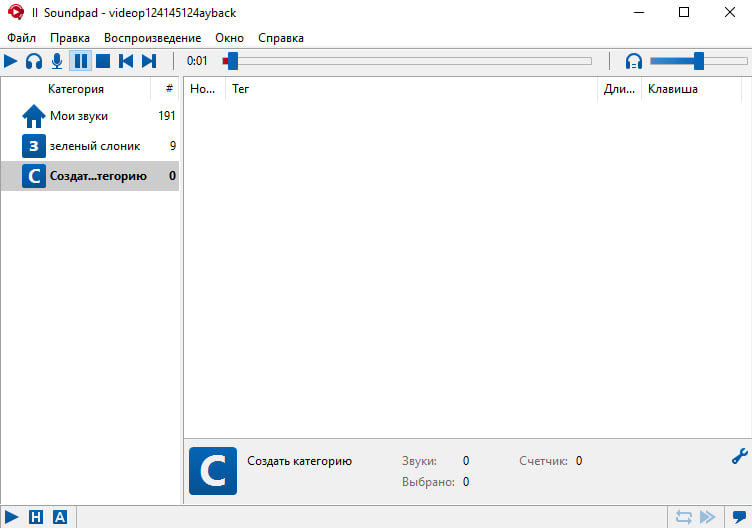Click the headphone volume icon
This screenshot has height=529, width=752.
(x=634, y=61)
